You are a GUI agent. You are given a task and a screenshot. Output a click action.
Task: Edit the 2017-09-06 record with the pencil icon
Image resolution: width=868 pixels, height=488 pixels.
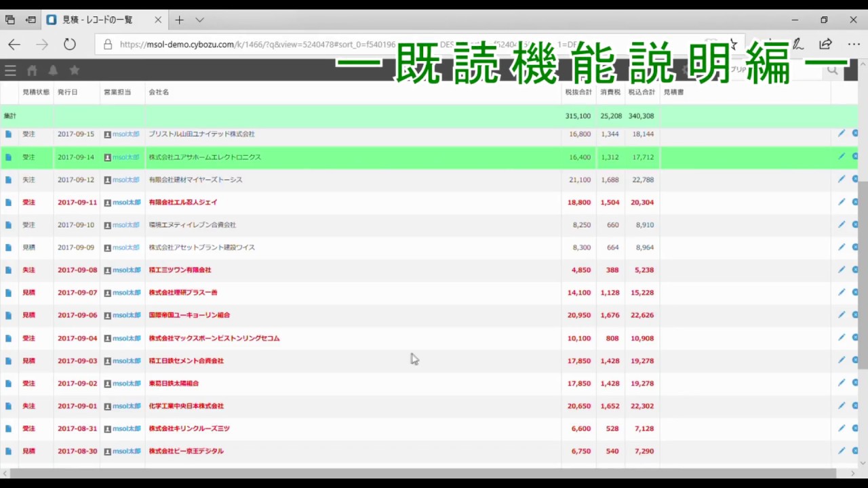[x=842, y=315]
